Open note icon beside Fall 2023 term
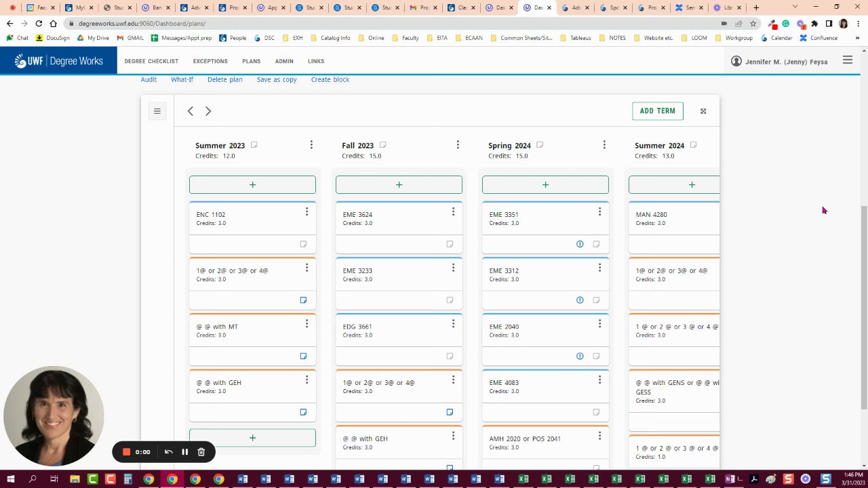Image resolution: width=868 pixels, height=488 pixels. click(383, 145)
